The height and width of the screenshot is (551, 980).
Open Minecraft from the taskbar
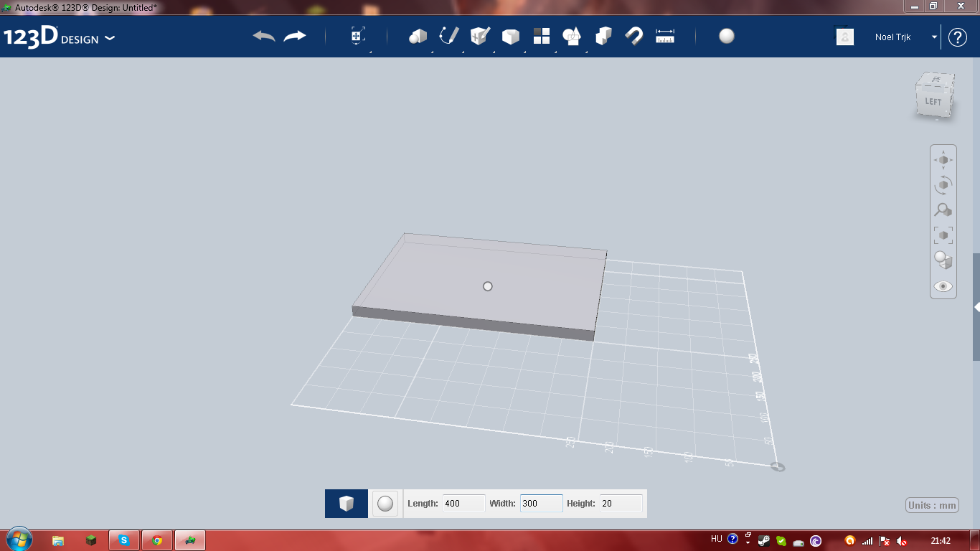pyautogui.click(x=91, y=540)
